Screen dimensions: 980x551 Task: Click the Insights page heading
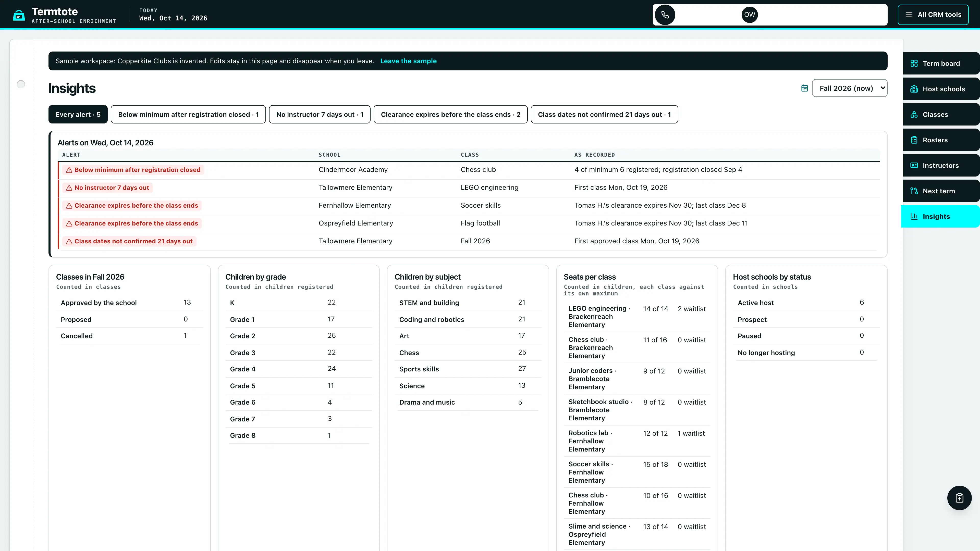pyautogui.click(x=72, y=88)
